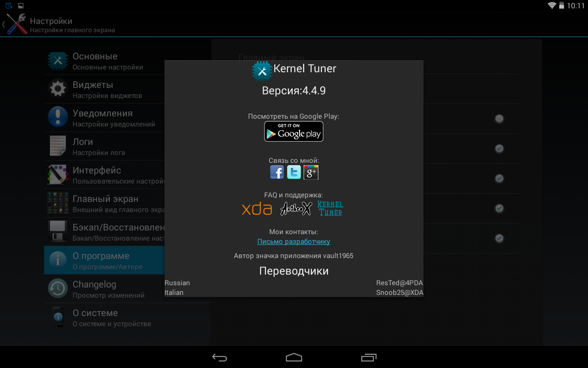Image resolution: width=588 pixels, height=368 pixels.
Task: Open Changelog via its clock icon
Action: pyautogui.click(x=58, y=289)
